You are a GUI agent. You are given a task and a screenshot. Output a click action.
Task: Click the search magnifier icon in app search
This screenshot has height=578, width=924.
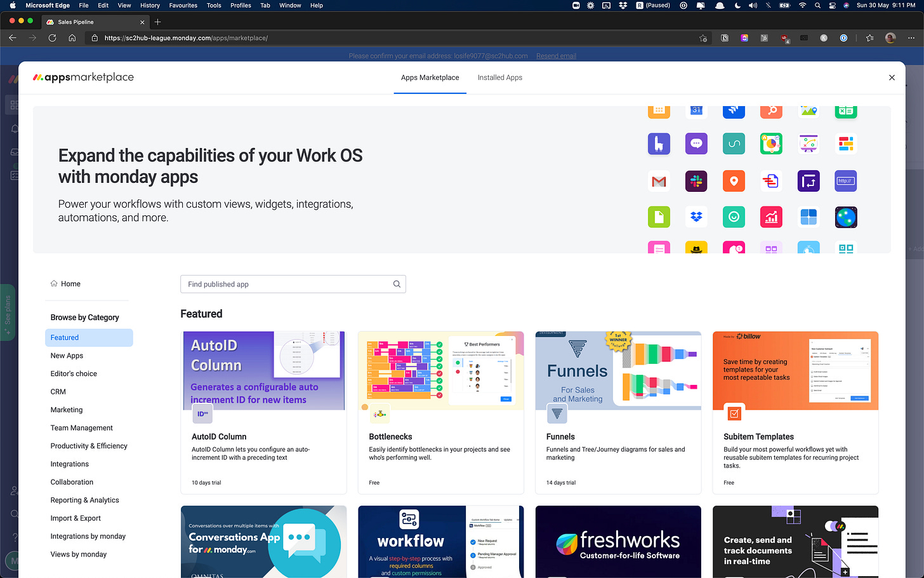[397, 284]
